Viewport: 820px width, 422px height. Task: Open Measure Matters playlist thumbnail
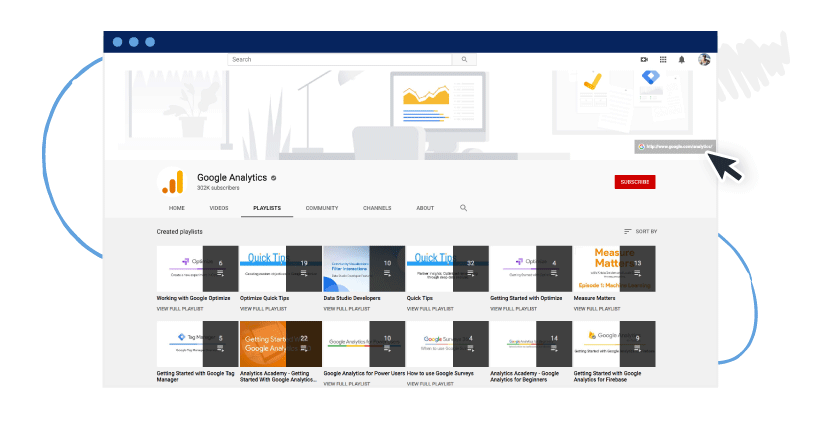614,269
